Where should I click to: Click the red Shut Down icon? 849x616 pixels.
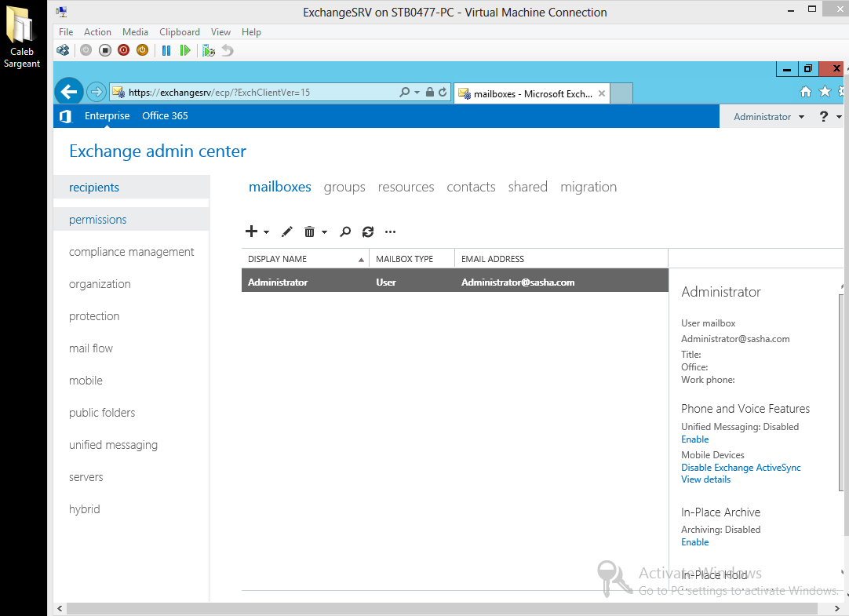tap(123, 50)
